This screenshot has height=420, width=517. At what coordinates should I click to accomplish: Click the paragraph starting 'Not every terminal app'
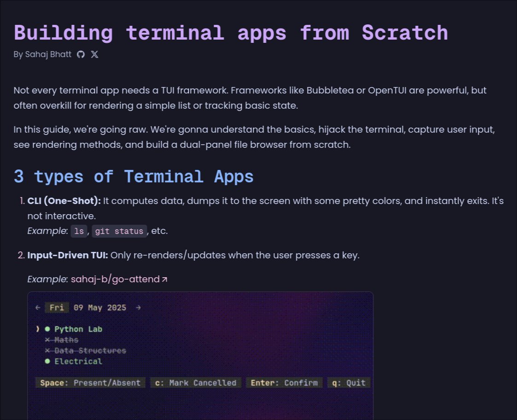click(250, 98)
